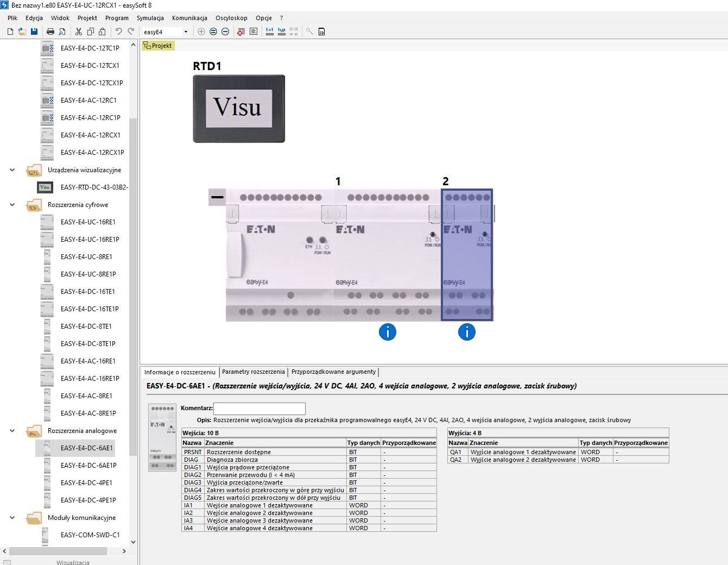Open the Symulacja menu
The height and width of the screenshot is (565, 728).
click(x=150, y=18)
